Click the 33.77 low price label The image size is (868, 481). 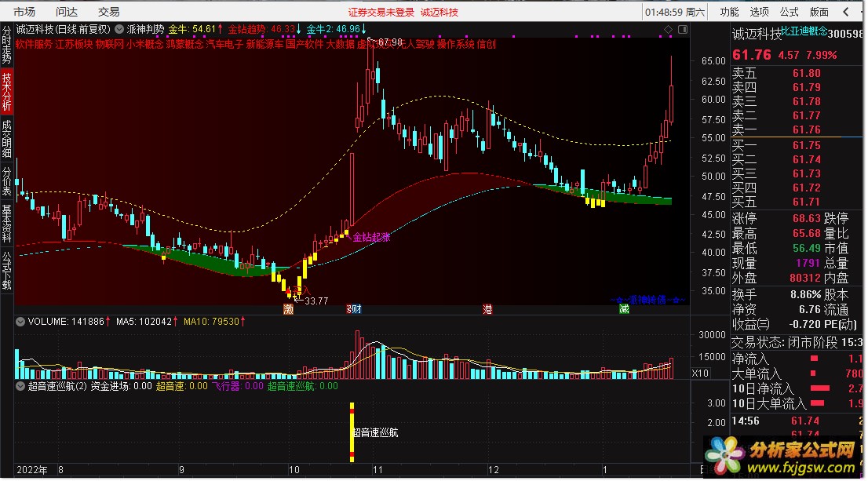(x=316, y=301)
